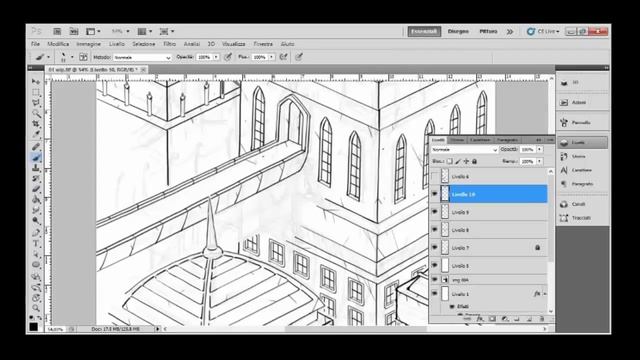Open the tool preset picker
This screenshot has height=360, width=640.
[42, 57]
